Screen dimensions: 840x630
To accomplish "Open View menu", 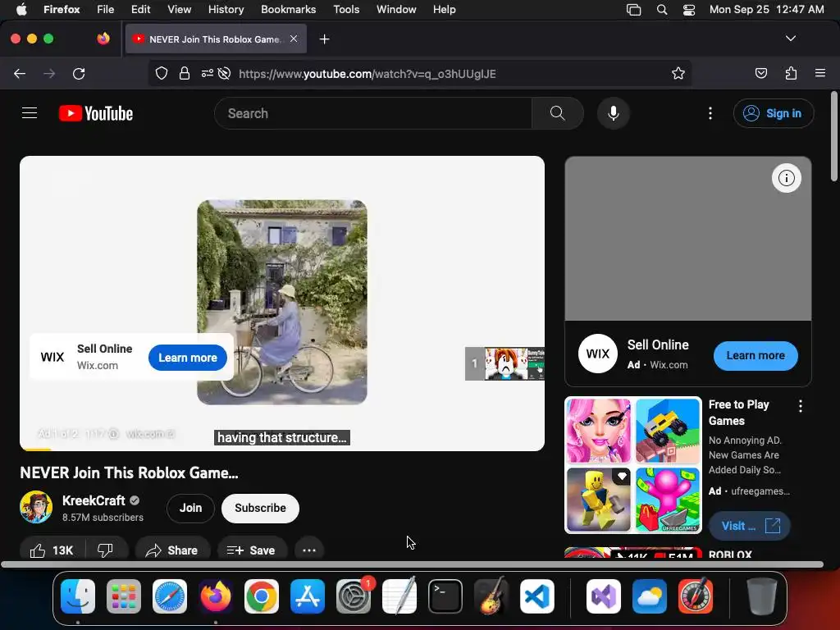I will (179, 9).
